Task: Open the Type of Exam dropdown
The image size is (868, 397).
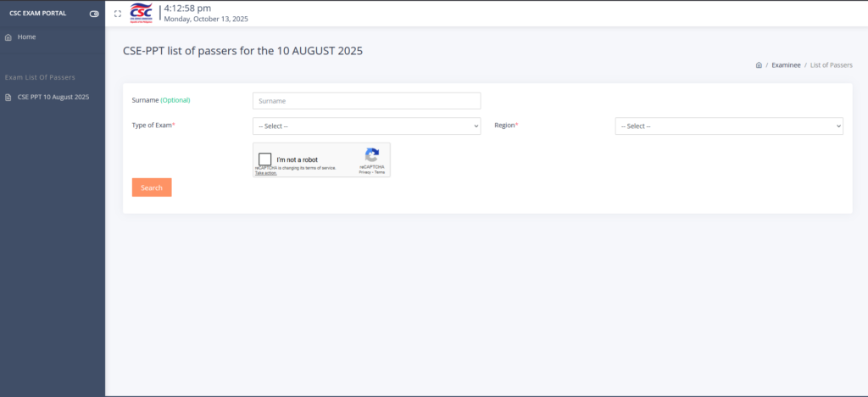Action: (x=366, y=126)
